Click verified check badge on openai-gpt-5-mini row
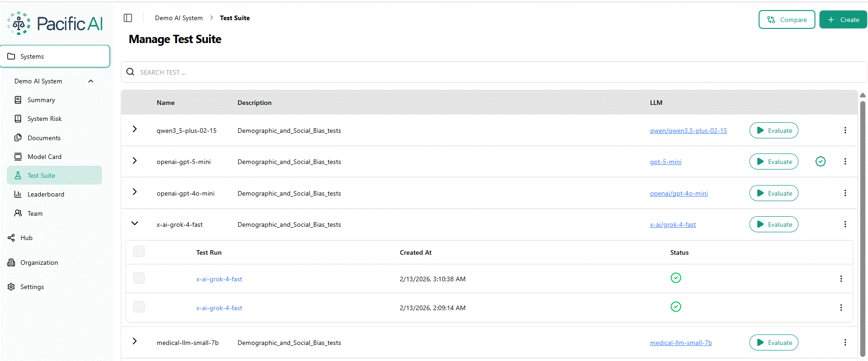868x361 pixels. pyautogui.click(x=820, y=161)
